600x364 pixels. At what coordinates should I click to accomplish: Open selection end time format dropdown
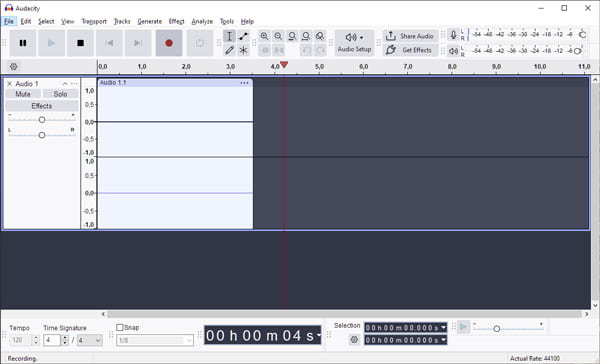click(443, 340)
